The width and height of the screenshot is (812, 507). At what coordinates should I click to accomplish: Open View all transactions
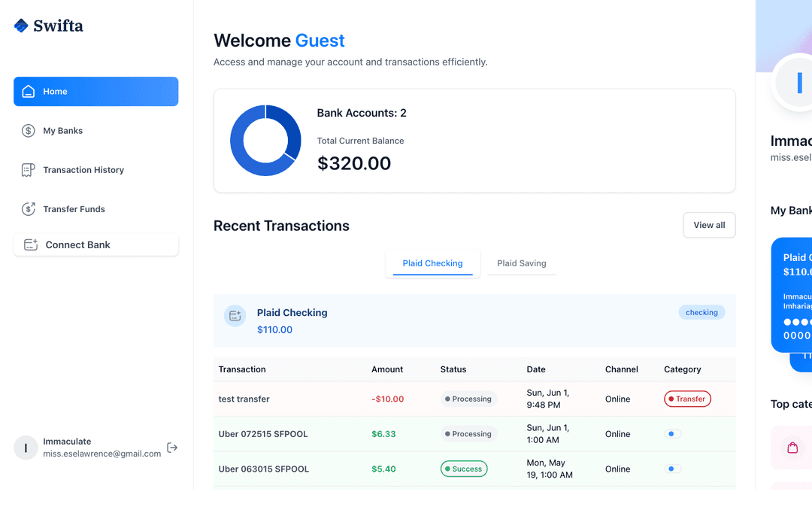[709, 225]
